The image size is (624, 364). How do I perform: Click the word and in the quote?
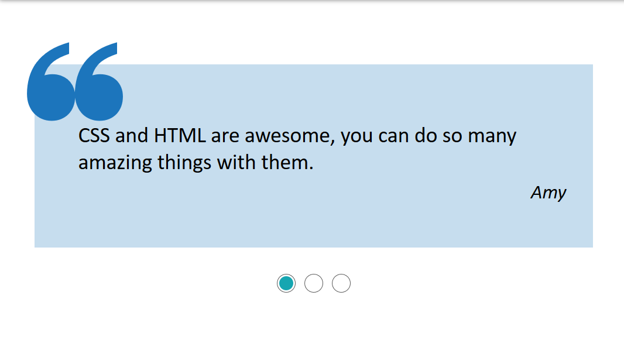(132, 136)
